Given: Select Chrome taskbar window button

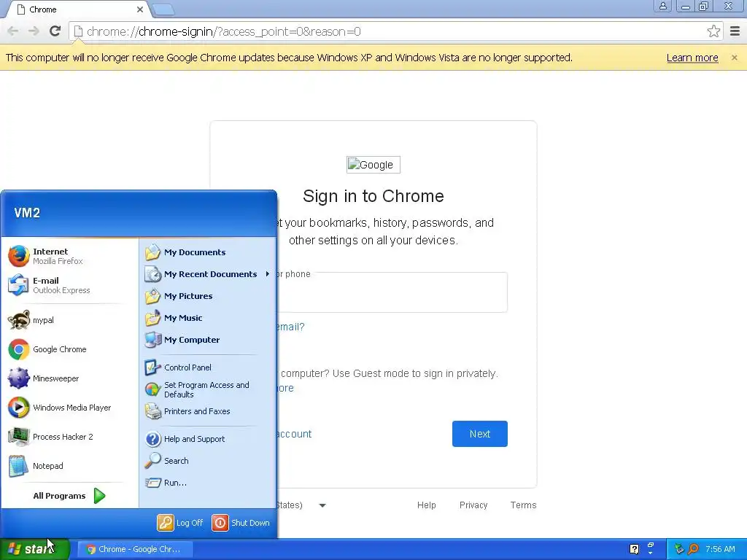Looking at the screenshot, I should tap(135, 549).
